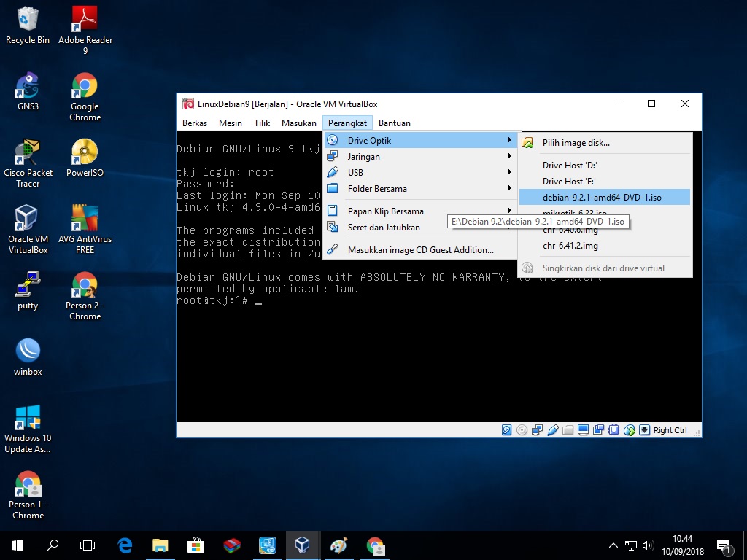Click the mouse integration status icon
This screenshot has width=747, height=560.
click(629, 430)
